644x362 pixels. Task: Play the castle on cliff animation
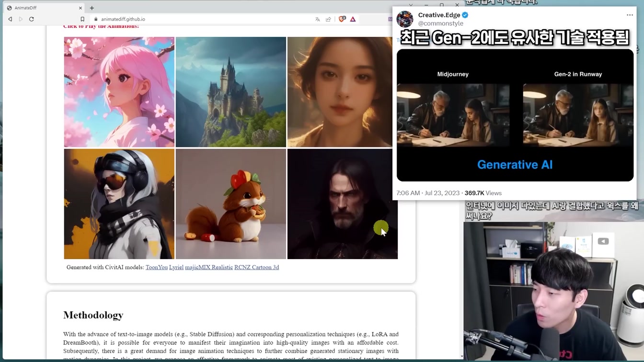pos(231,92)
